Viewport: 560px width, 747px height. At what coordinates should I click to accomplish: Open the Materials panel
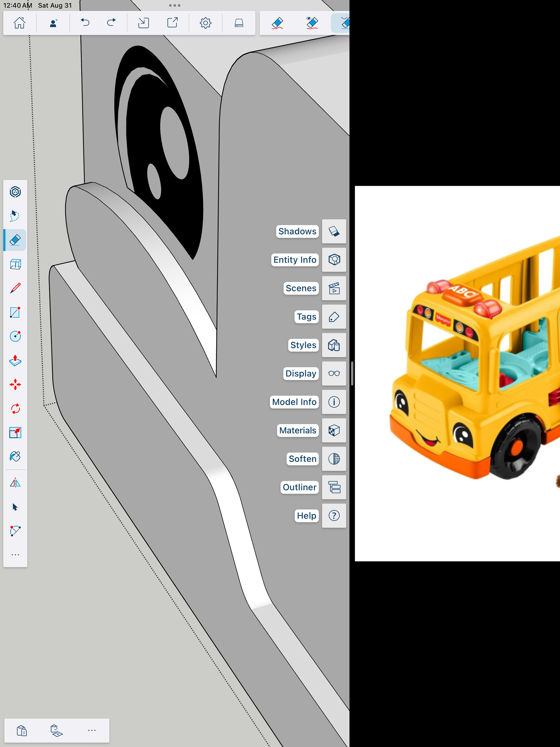click(x=334, y=430)
